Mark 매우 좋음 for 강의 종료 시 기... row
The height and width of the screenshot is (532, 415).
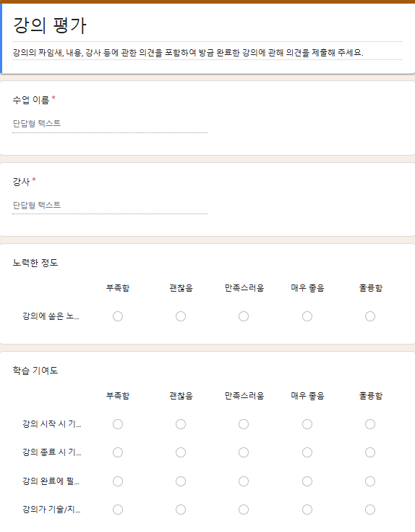307,452
